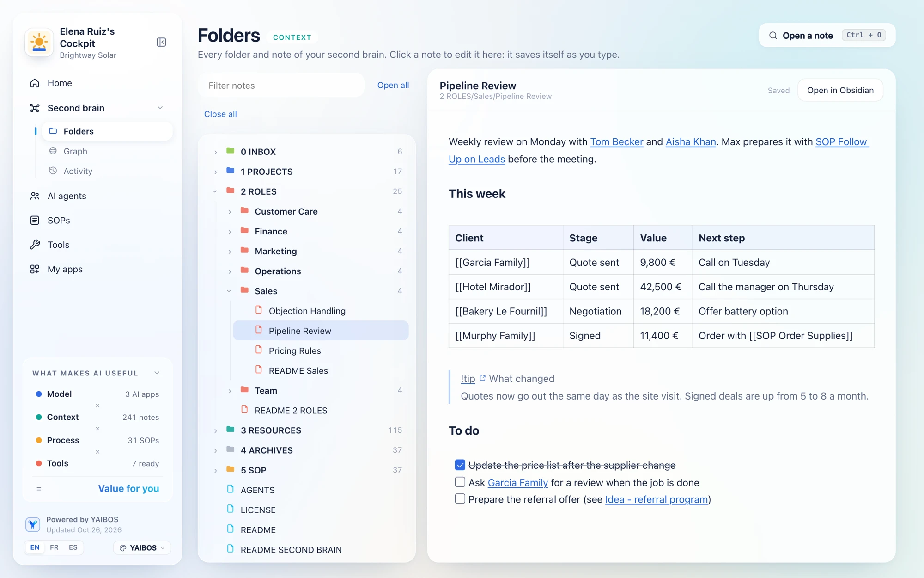Click the green 0 INBOX folder icon

(231, 151)
